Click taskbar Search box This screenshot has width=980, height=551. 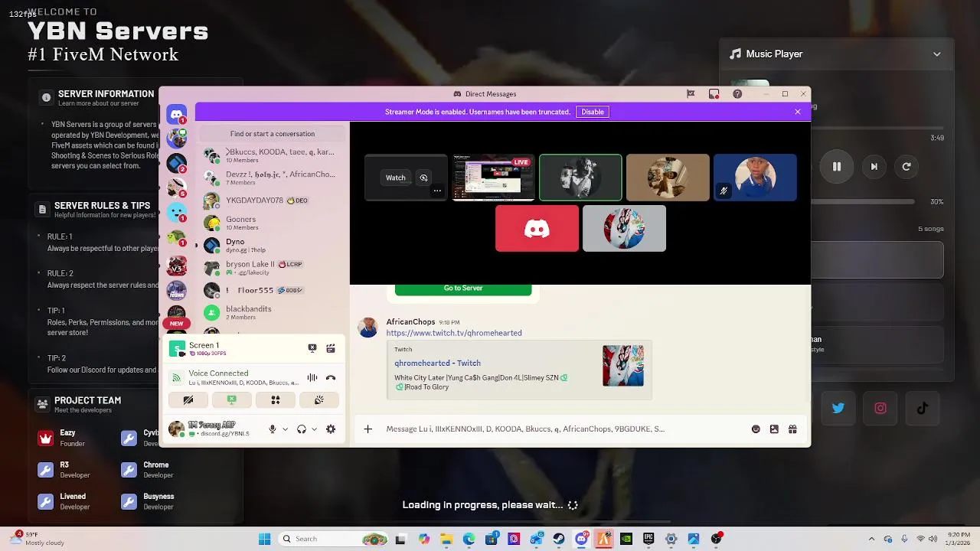pyautogui.click(x=334, y=539)
